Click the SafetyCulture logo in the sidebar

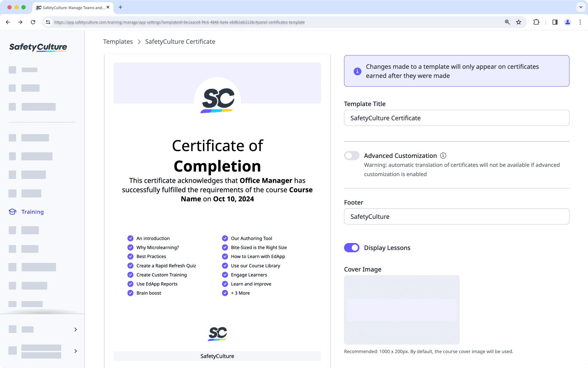coord(38,47)
